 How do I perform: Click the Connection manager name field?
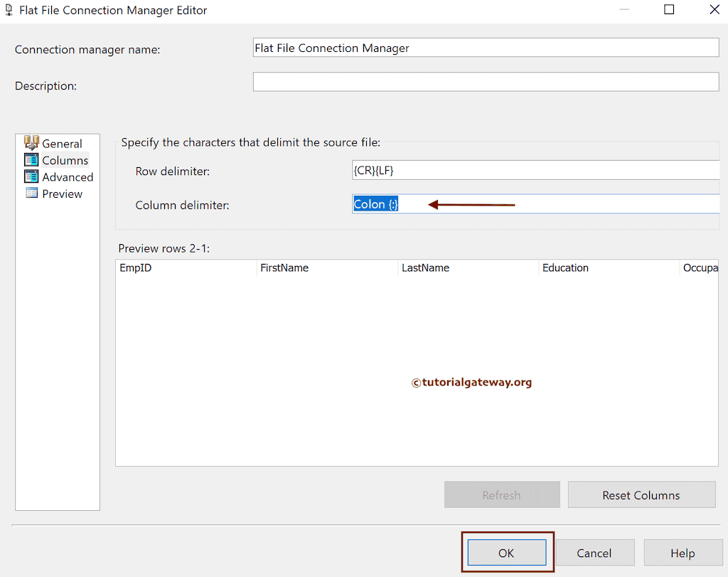[x=486, y=48]
